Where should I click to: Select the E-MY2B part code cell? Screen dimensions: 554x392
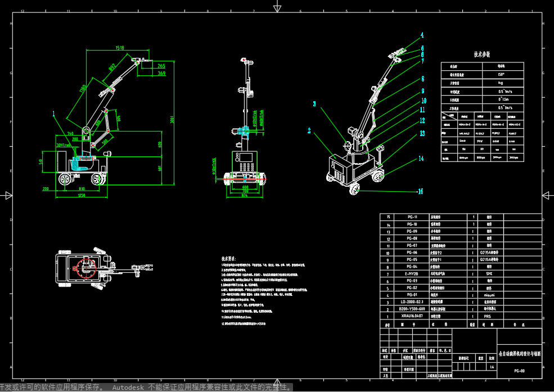click(x=412, y=274)
